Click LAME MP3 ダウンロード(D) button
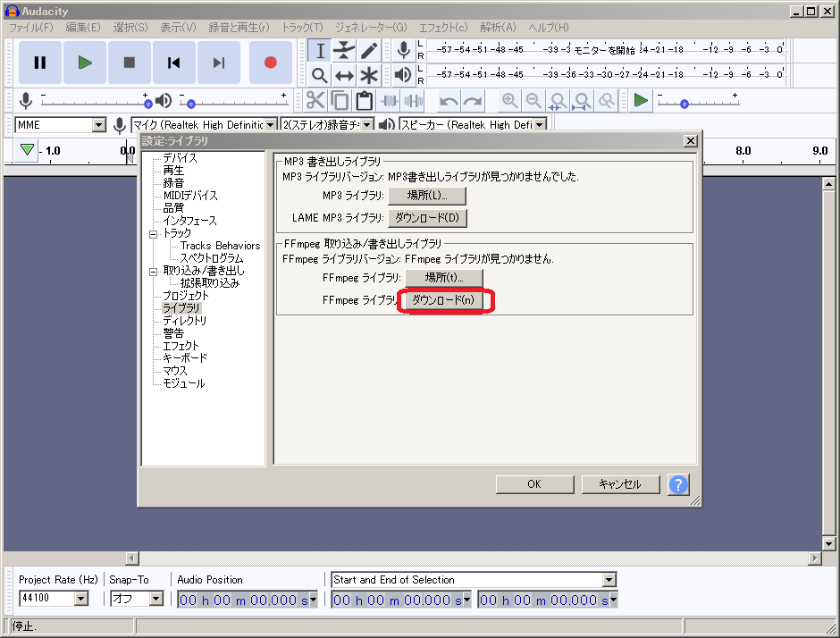The image size is (840, 638). (x=427, y=218)
